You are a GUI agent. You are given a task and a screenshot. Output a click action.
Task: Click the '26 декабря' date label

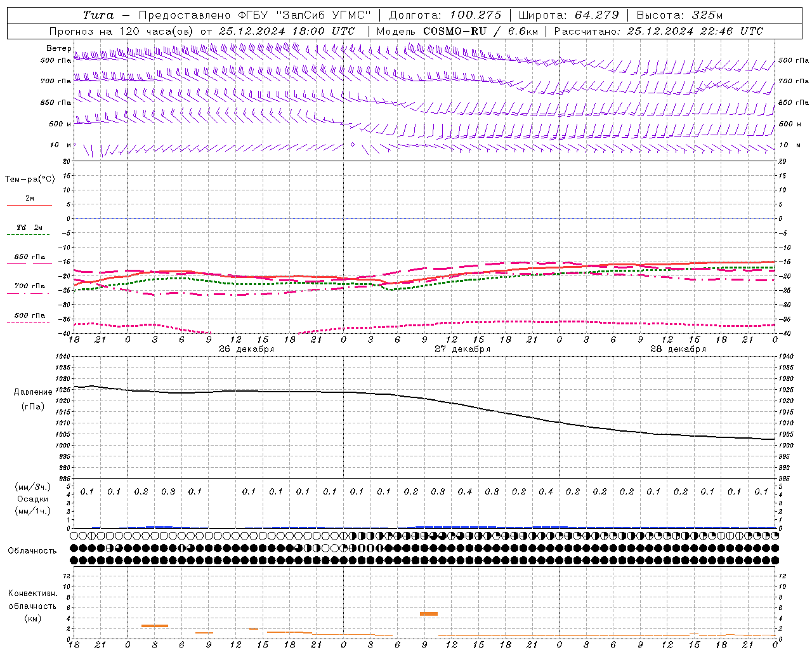247,349
